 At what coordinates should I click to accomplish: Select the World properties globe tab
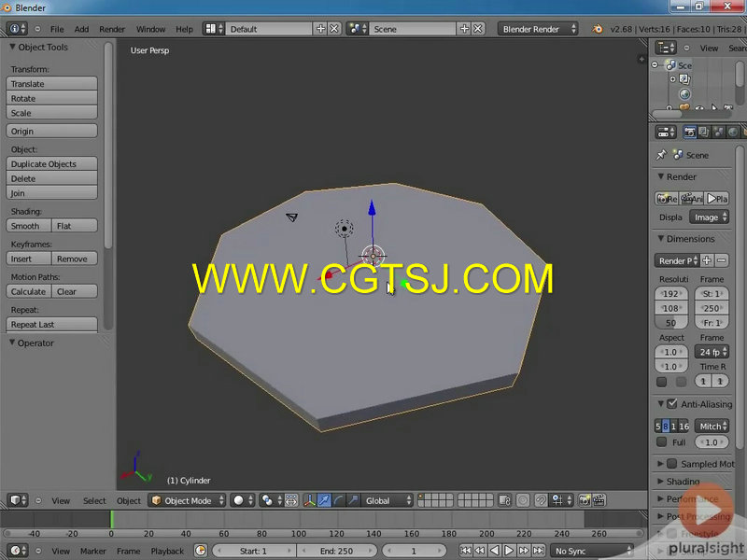click(x=733, y=132)
